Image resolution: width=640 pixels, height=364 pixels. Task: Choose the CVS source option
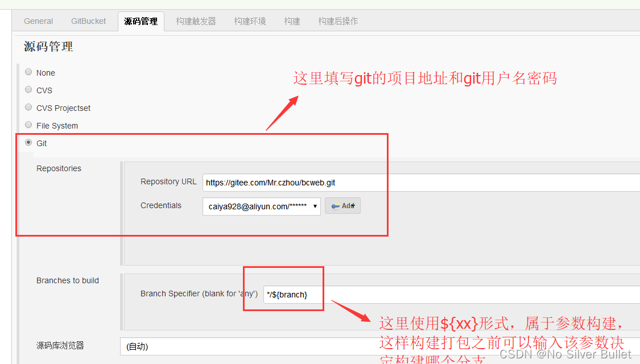[28, 90]
